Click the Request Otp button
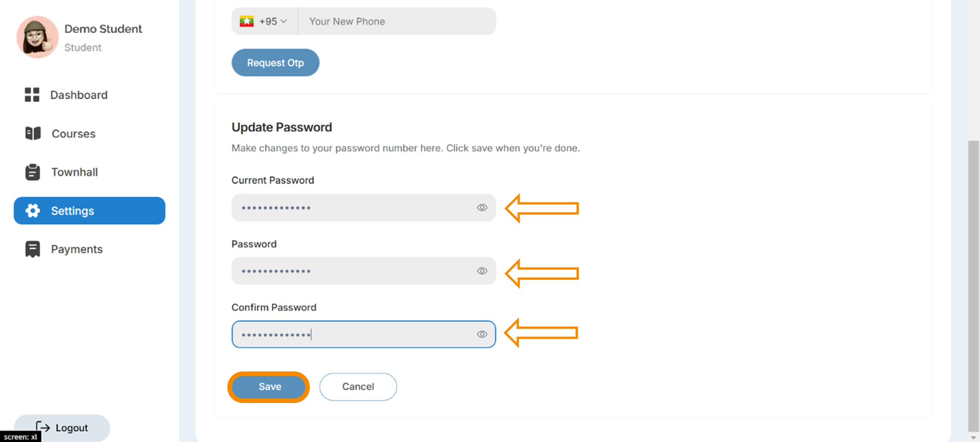 pyautogui.click(x=275, y=63)
